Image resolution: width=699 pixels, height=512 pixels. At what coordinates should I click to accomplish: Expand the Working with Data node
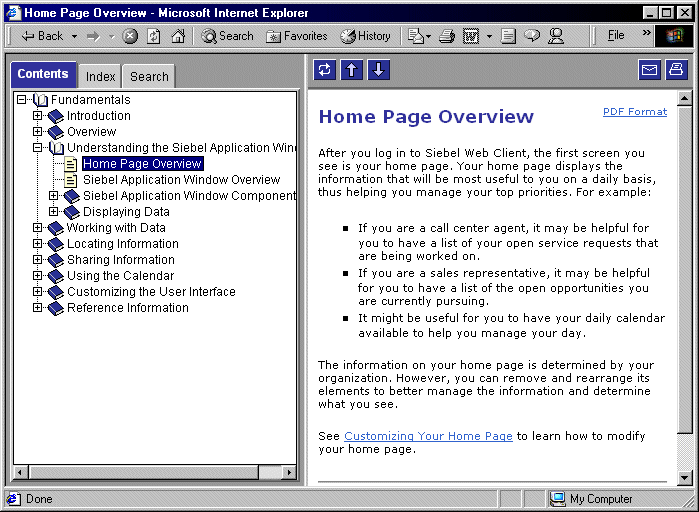37,227
